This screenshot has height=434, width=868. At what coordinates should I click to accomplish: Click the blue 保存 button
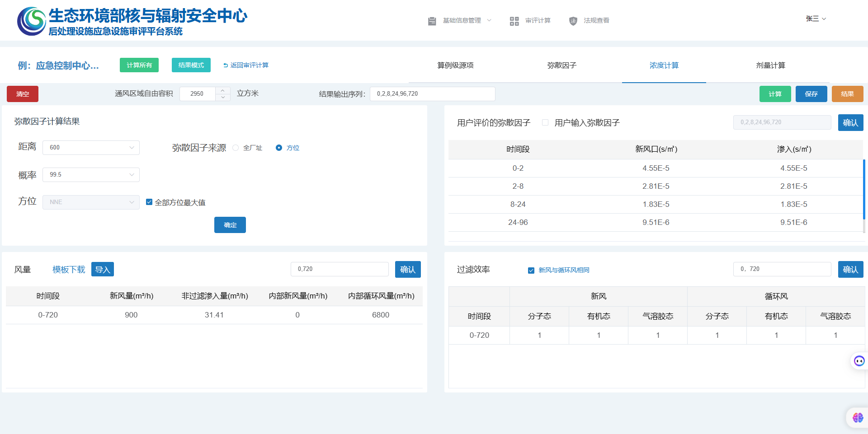pyautogui.click(x=811, y=94)
